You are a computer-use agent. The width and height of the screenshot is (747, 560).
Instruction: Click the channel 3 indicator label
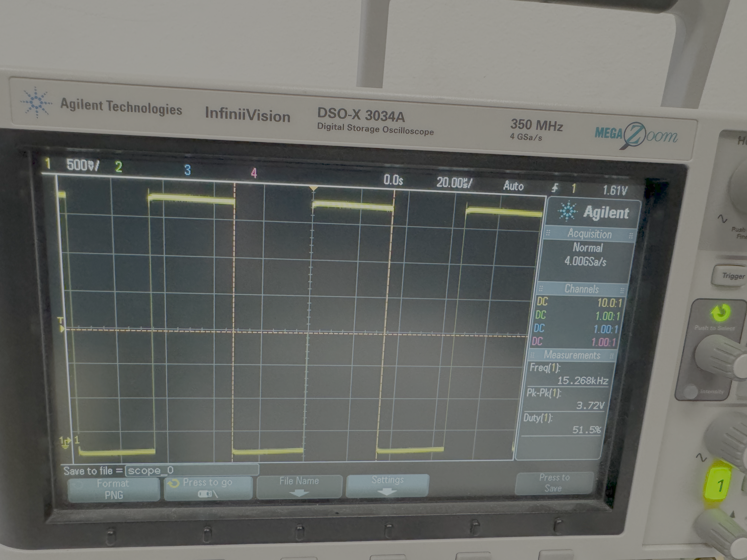click(187, 170)
